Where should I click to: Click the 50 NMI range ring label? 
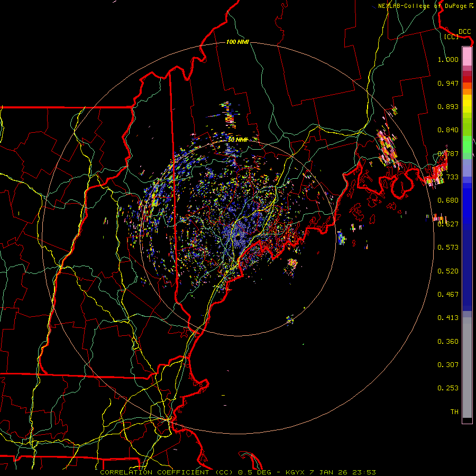pyautogui.click(x=237, y=140)
